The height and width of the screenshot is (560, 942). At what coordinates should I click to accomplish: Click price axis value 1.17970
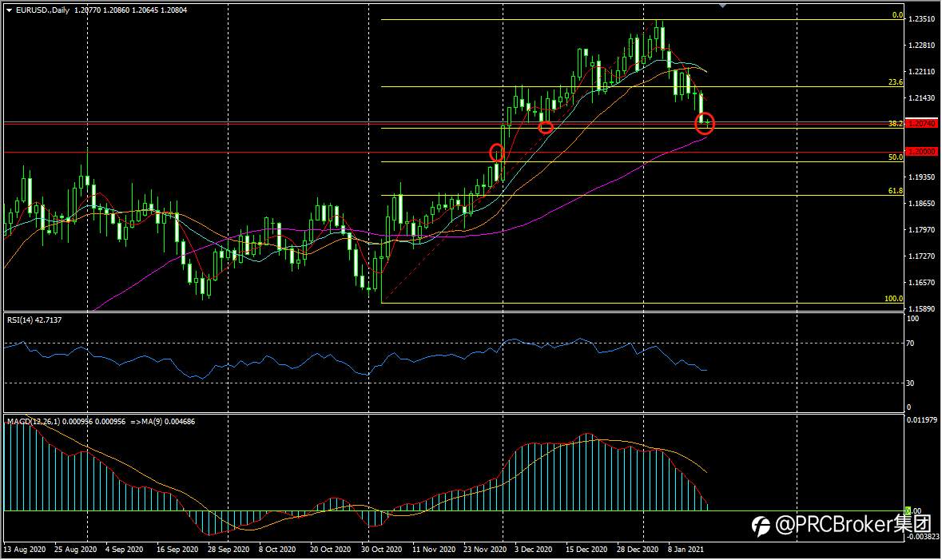(921, 230)
